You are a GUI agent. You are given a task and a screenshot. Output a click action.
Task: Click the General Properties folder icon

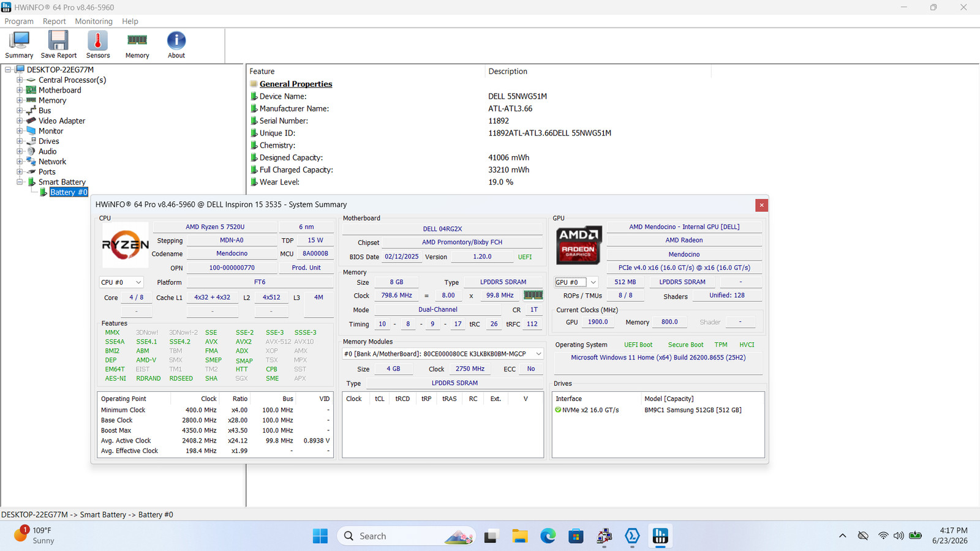[254, 84]
